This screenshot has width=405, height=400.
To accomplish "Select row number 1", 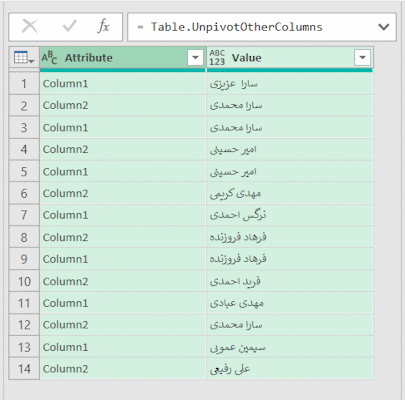I will (x=24, y=83).
